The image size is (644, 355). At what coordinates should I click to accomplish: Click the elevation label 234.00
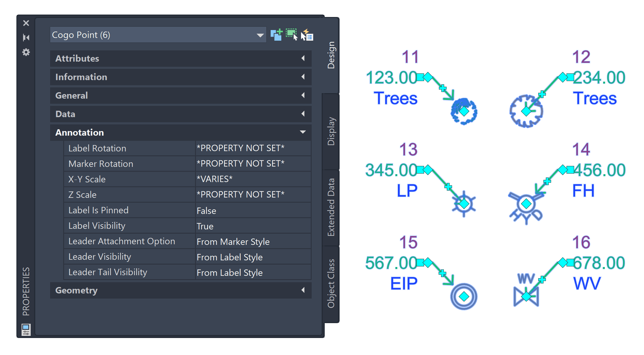pos(599,78)
